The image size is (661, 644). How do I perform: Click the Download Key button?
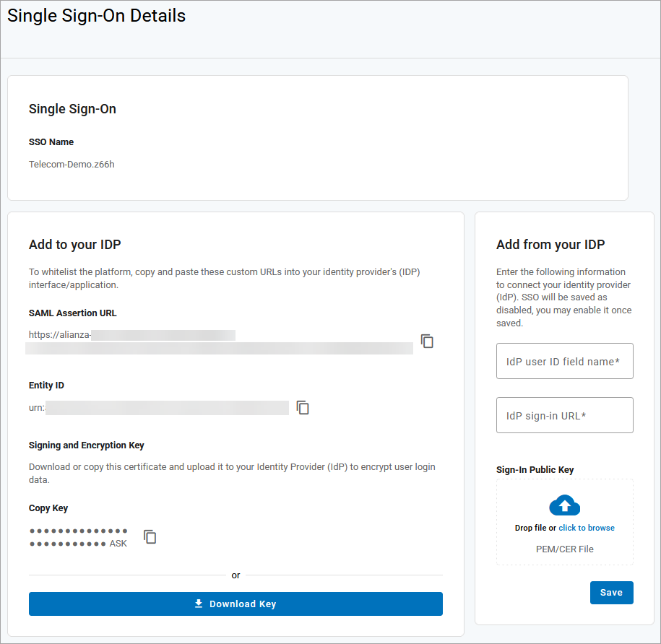236,604
